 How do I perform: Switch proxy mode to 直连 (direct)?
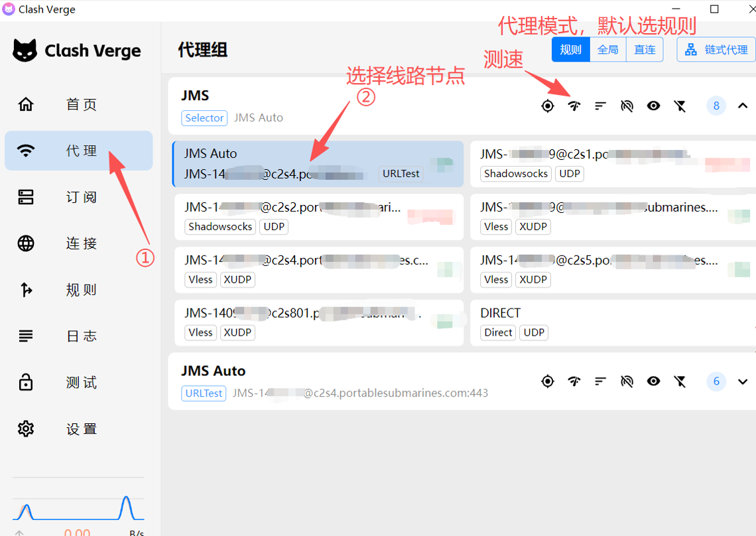[645, 50]
